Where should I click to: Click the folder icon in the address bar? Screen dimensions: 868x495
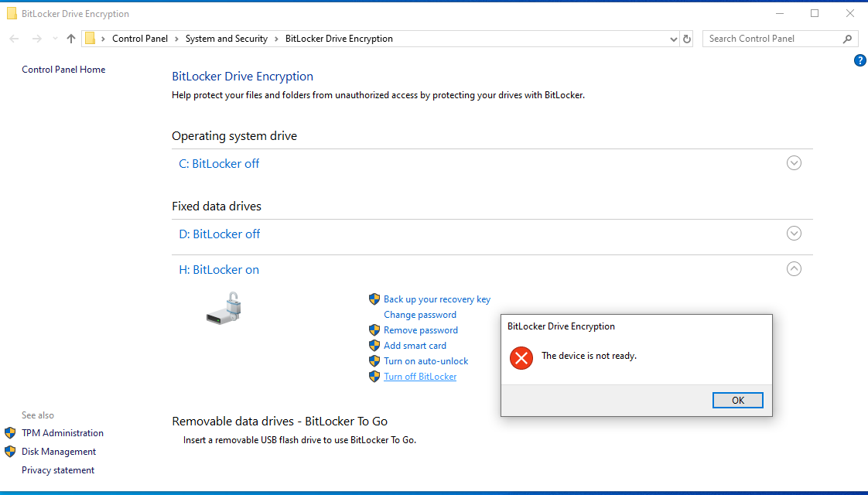coord(91,38)
